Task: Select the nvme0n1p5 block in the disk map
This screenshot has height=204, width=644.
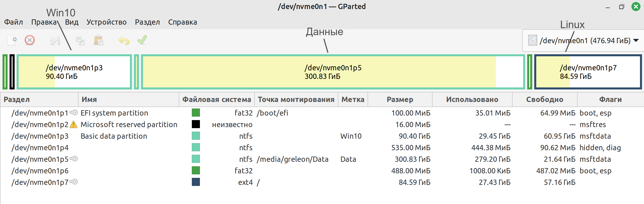Action: 333,72
